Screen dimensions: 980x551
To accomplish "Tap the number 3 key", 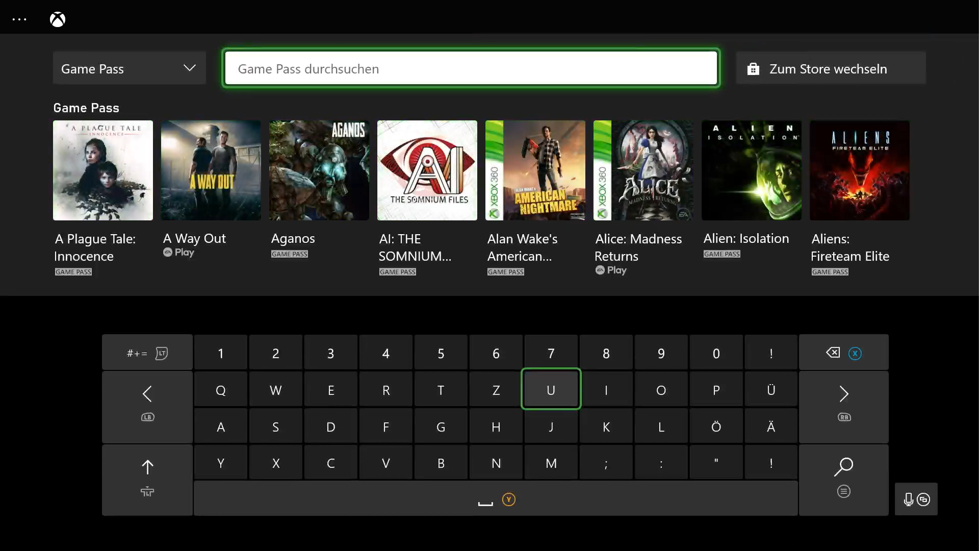I will click(331, 353).
